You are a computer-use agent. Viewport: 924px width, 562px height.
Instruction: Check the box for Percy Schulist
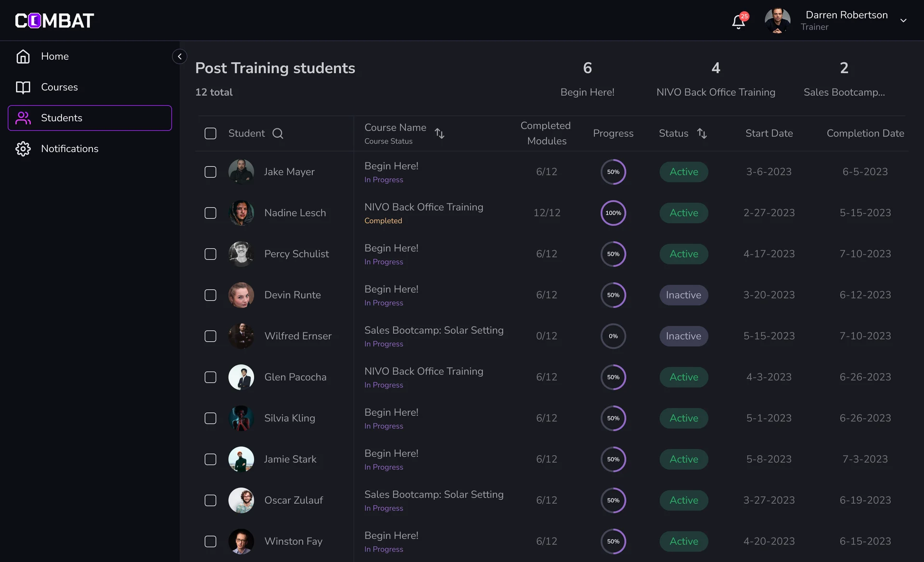pos(210,254)
